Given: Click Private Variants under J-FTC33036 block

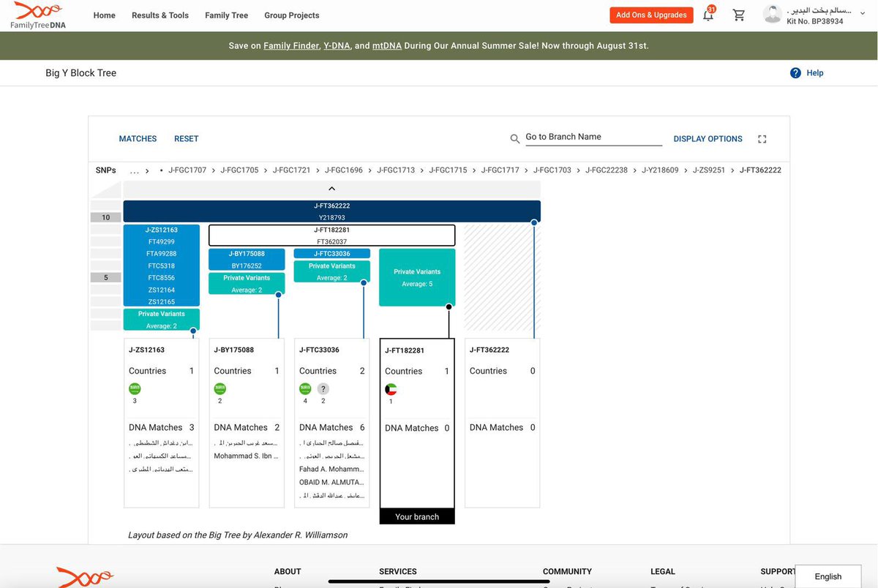Looking at the screenshot, I should click(331, 271).
